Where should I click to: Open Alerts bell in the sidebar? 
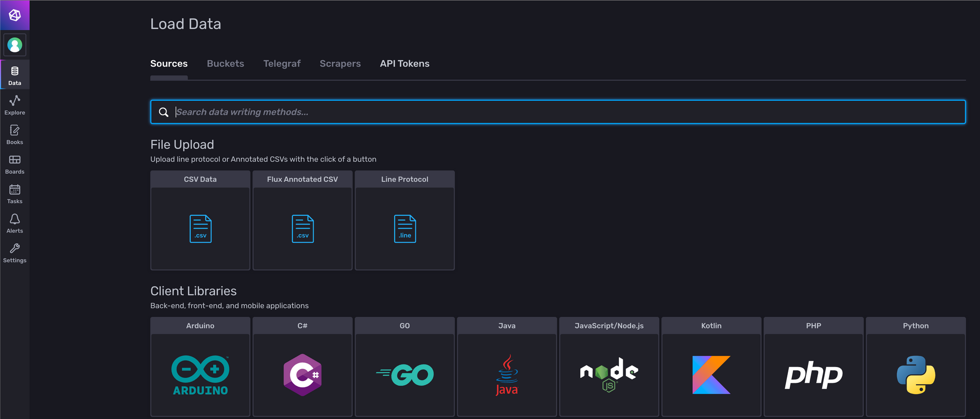[15, 223]
